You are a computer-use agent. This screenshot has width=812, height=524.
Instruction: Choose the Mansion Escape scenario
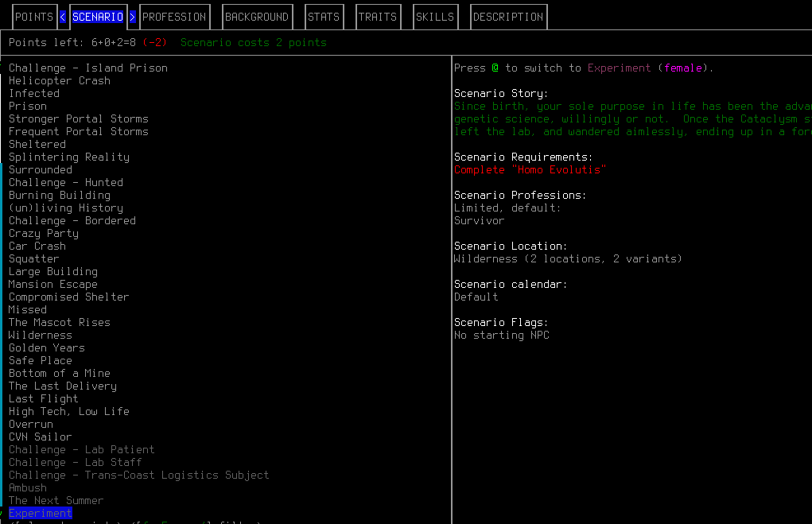point(53,285)
